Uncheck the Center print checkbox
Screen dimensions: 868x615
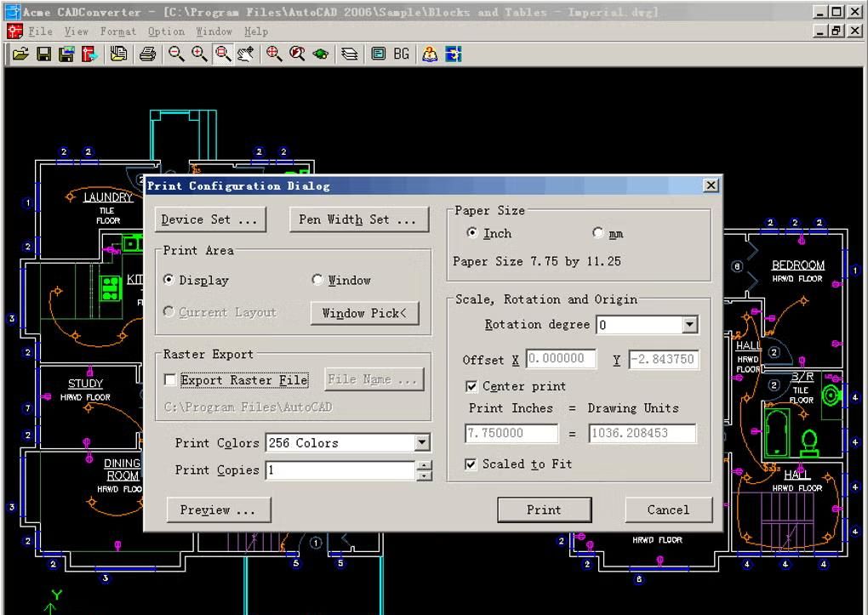471,386
